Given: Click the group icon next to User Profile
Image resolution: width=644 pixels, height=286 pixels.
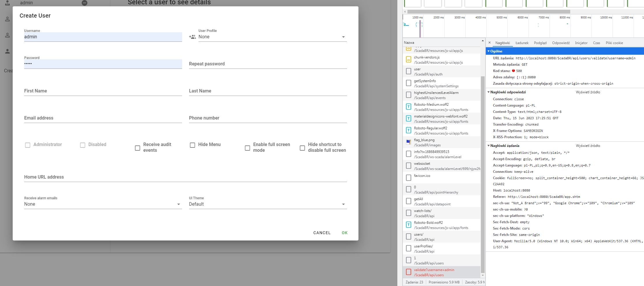Looking at the screenshot, I should [192, 37].
